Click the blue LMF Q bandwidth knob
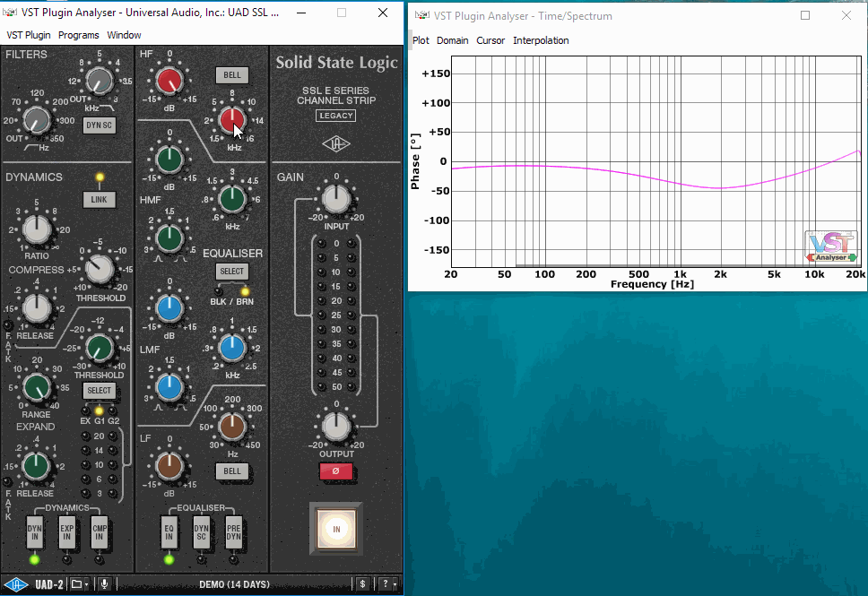 point(169,387)
